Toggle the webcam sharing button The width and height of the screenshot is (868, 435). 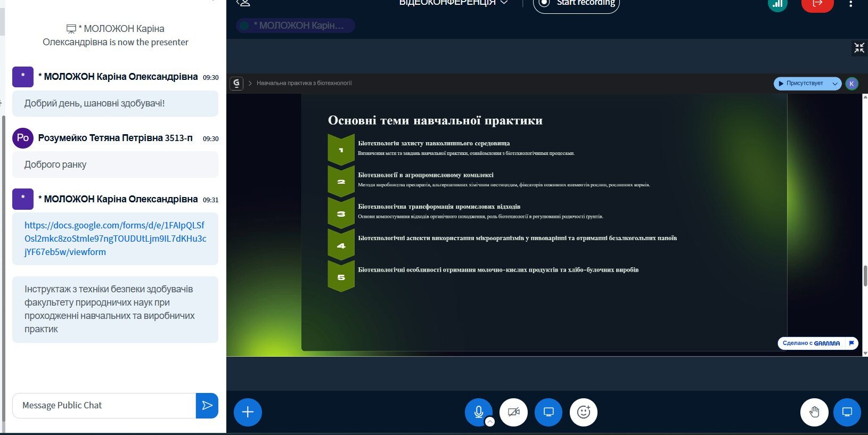(513, 412)
